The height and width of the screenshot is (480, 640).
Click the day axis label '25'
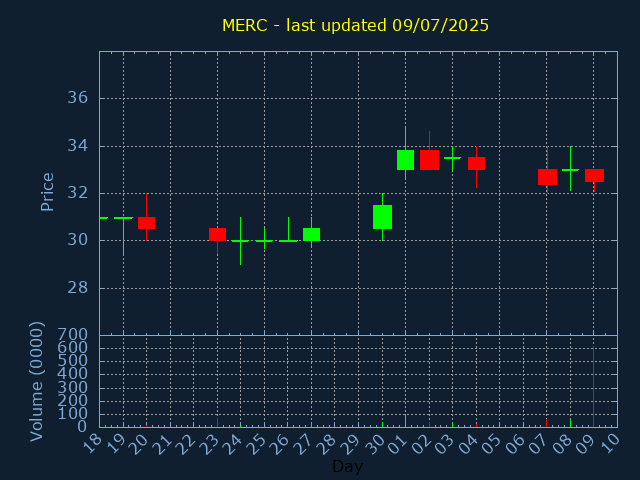257,444
